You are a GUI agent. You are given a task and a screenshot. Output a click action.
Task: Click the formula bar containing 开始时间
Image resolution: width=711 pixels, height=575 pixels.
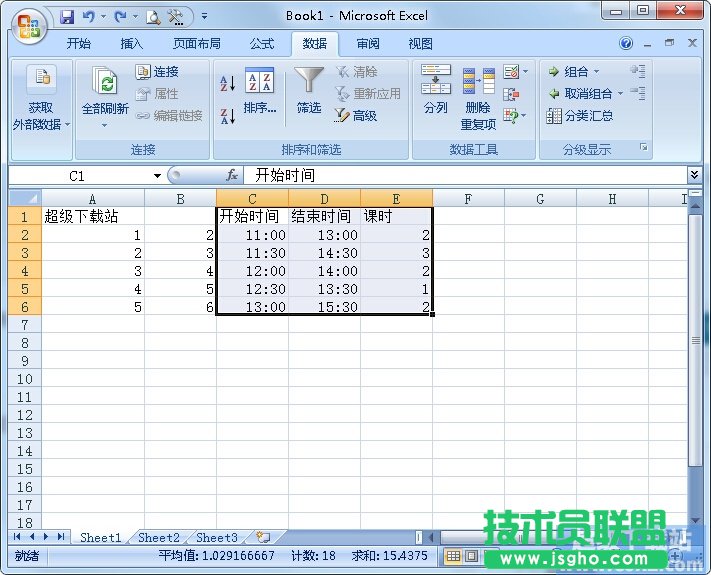[466, 175]
